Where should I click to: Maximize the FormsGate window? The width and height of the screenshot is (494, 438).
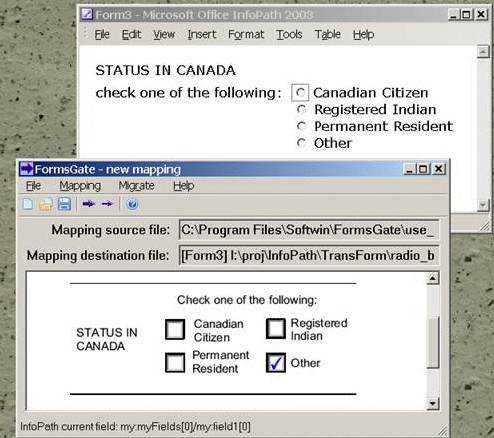point(423,169)
